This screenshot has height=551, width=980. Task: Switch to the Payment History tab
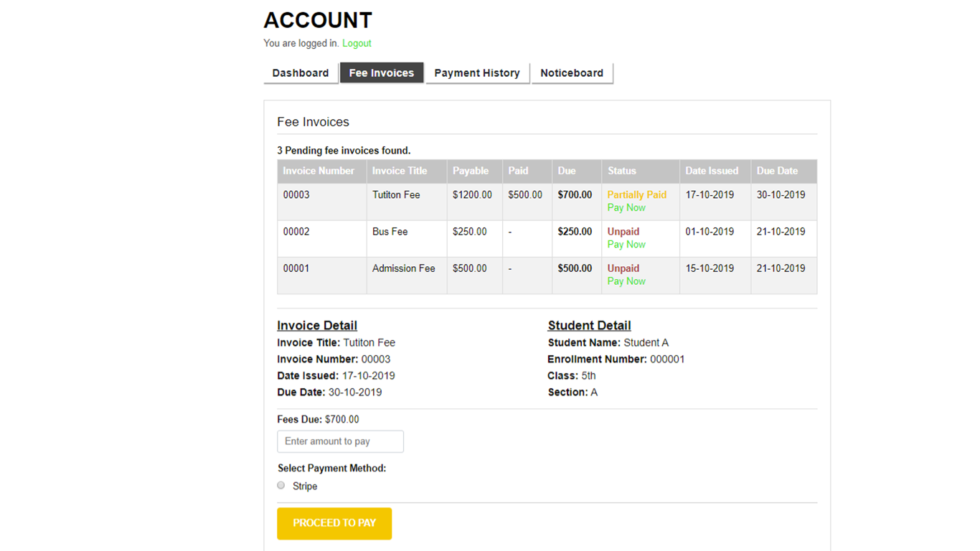477,73
